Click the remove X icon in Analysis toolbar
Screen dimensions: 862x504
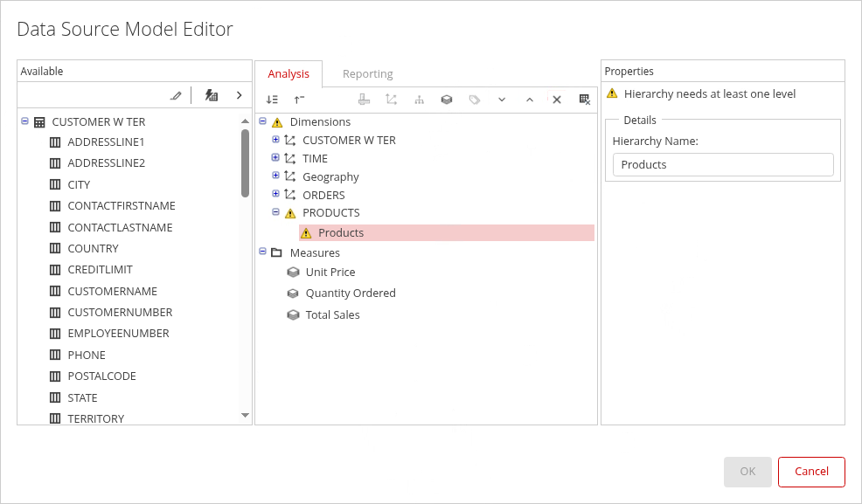coord(556,100)
